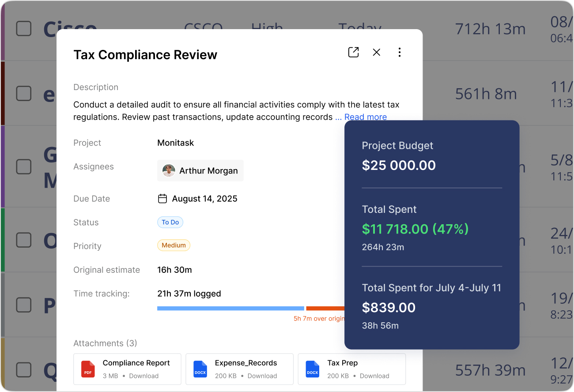Click the Attachments (3) section header
574x392 pixels.
coord(105,343)
